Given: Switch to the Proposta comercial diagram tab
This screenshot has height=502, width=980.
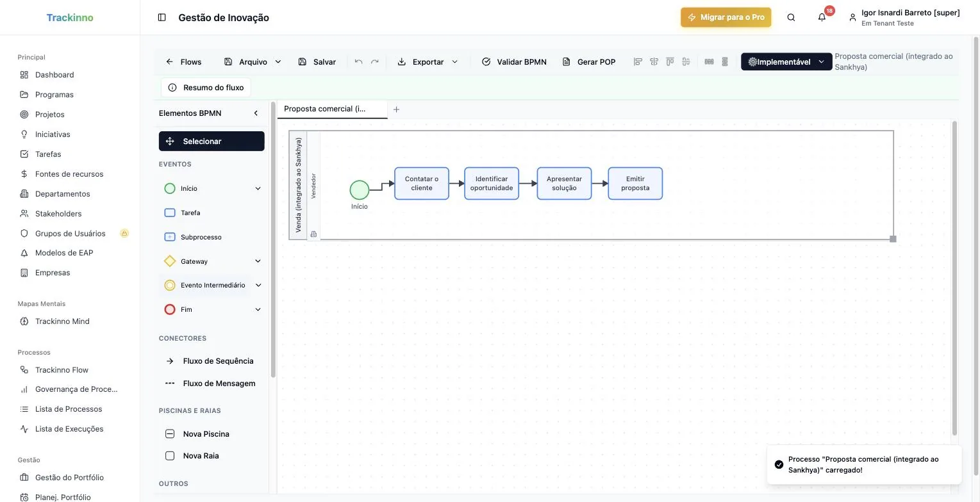Looking at the screenshot, I should pos(332,109).
